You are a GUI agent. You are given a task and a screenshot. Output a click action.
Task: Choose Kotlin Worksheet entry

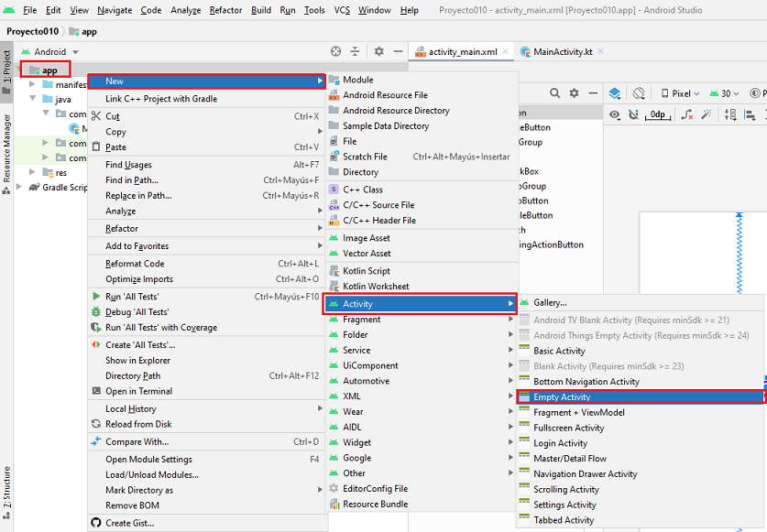pos(422,286)
